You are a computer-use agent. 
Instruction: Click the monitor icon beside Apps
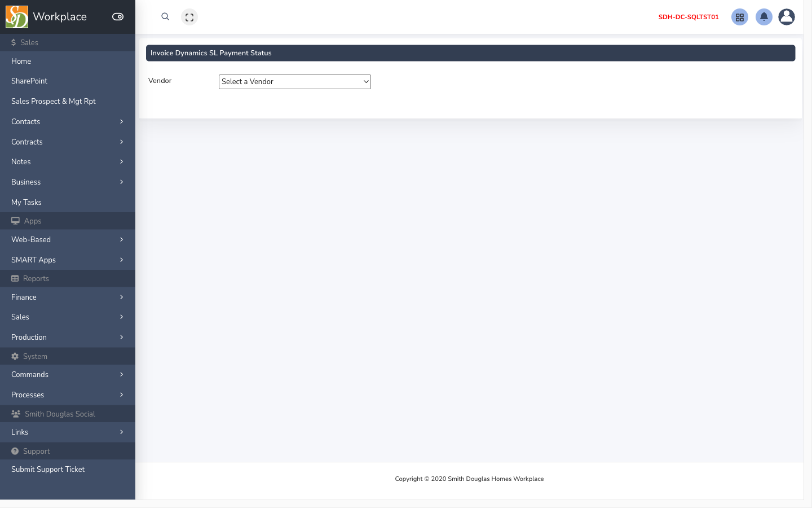(15, 221)
